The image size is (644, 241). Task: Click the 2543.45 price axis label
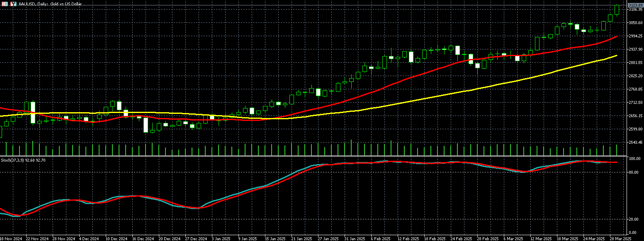pos(635,142)
